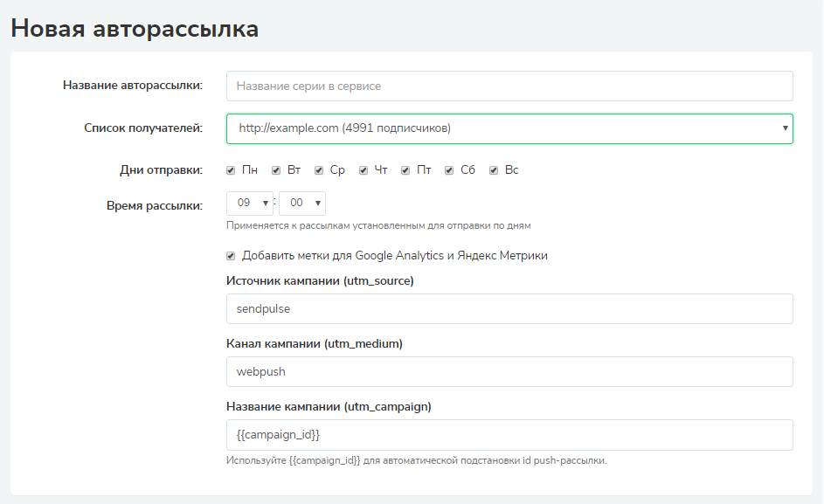Click the utm_medium field containing webpush
The width and height of the screenshot is (824, 504).
[x=509, y=372]
